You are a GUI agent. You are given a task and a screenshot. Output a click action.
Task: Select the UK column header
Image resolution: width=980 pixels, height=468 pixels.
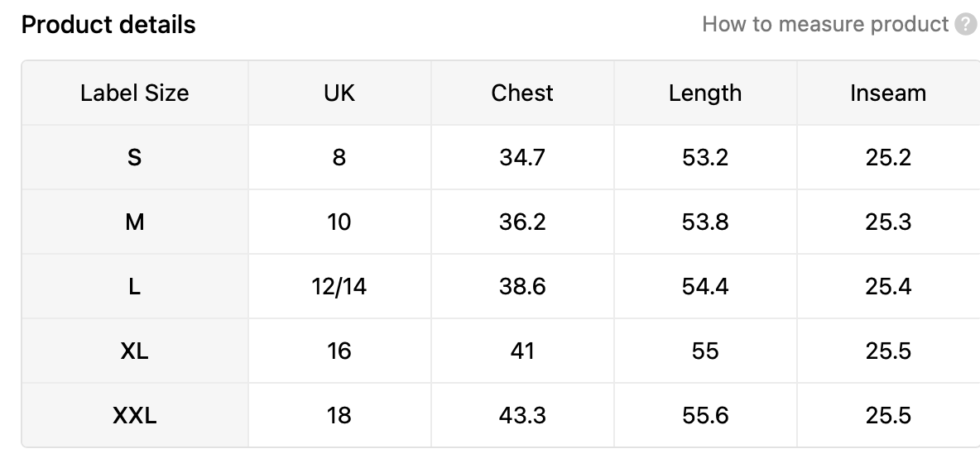click(x=339, y=93)
